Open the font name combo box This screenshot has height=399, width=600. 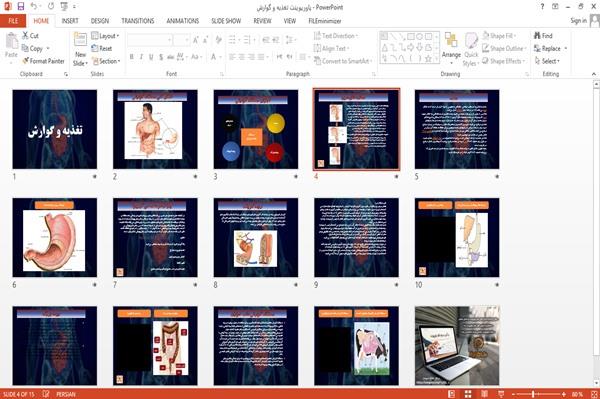point(150,40)
